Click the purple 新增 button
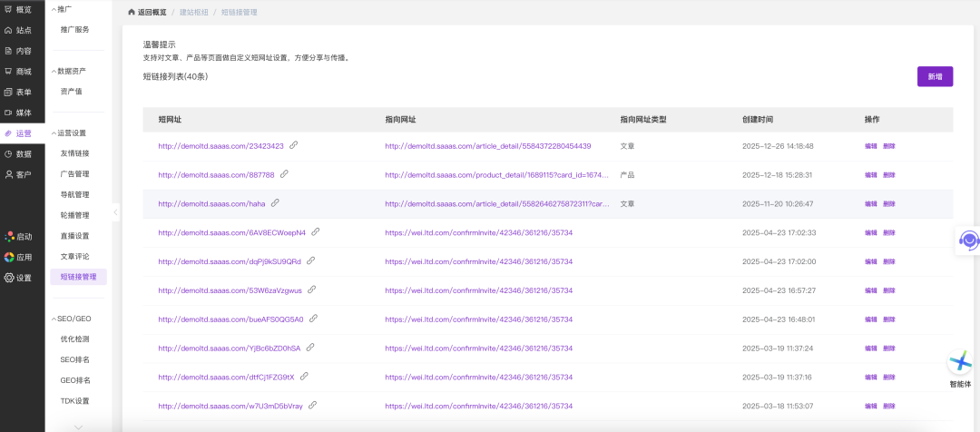The image size is (980, 432). (935, 77)
